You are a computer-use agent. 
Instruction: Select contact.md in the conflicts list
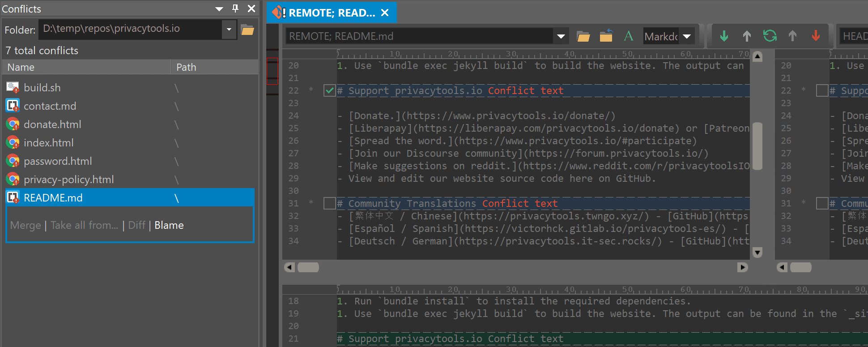coord(50,106)
